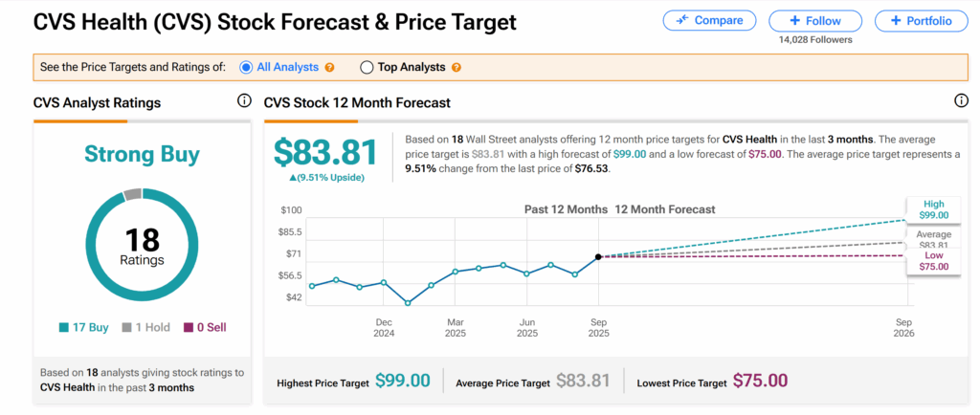Image resolution: width=980 pixels, height=415 pixels.
Task: Click the CVS Stock 12 Month Forecast heading
Action: 357,102
